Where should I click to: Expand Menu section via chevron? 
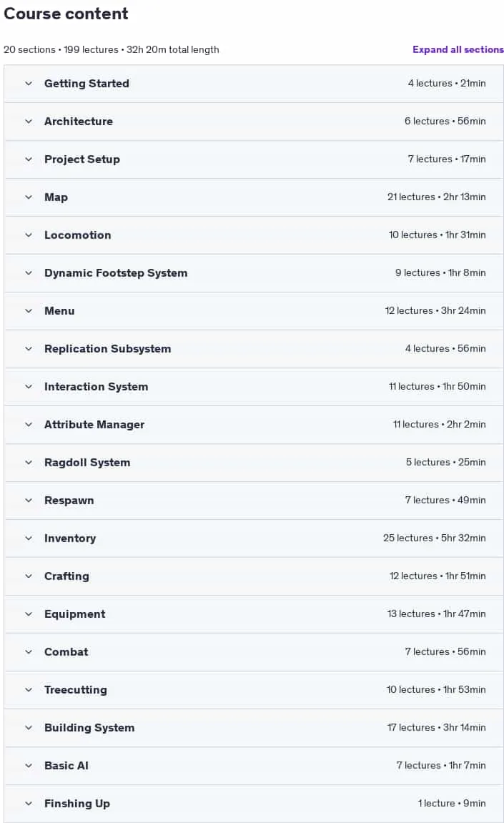29,311
